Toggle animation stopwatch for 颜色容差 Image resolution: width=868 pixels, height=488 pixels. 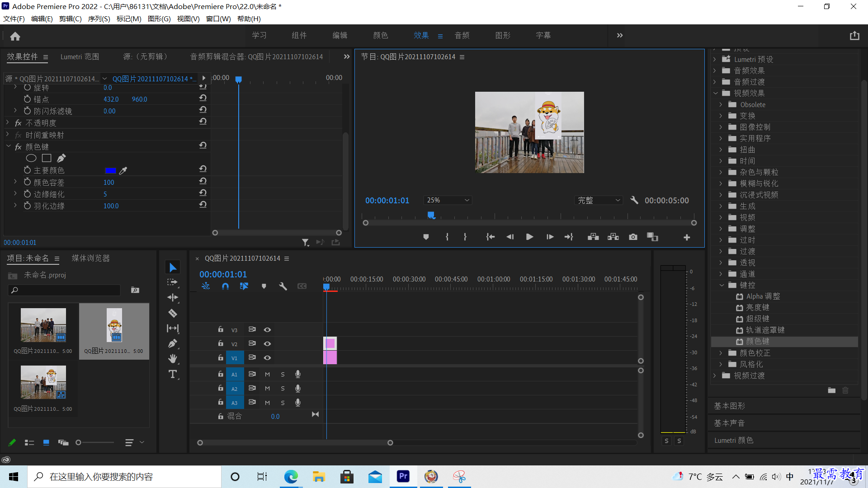tap(27, 182)
